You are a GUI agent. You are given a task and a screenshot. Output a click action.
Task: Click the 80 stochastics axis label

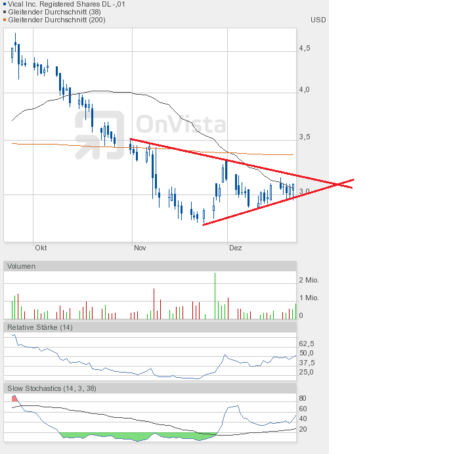pos(303,398)
